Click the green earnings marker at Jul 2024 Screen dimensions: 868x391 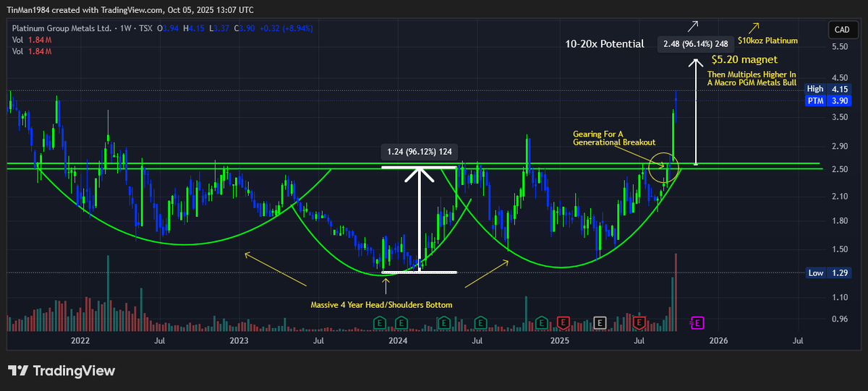point(480,322)
